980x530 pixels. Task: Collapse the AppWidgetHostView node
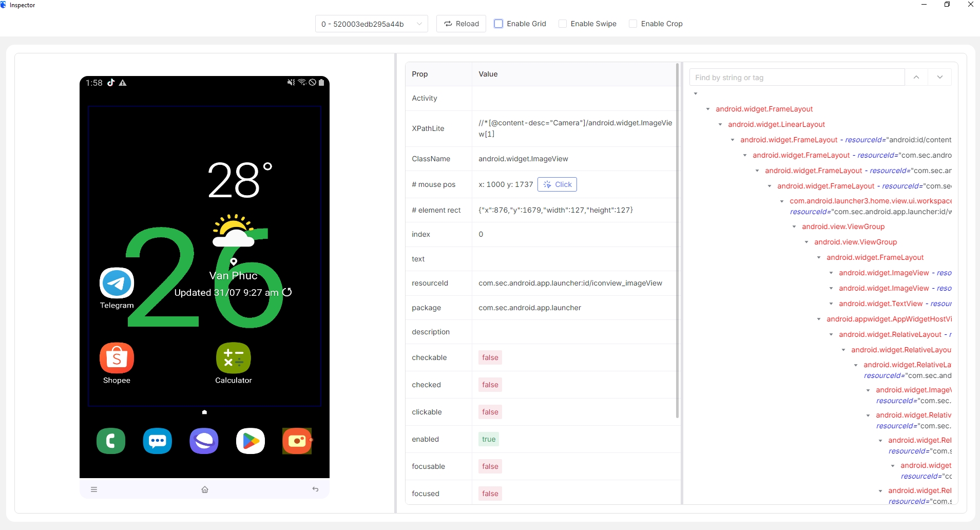[819, 319]
